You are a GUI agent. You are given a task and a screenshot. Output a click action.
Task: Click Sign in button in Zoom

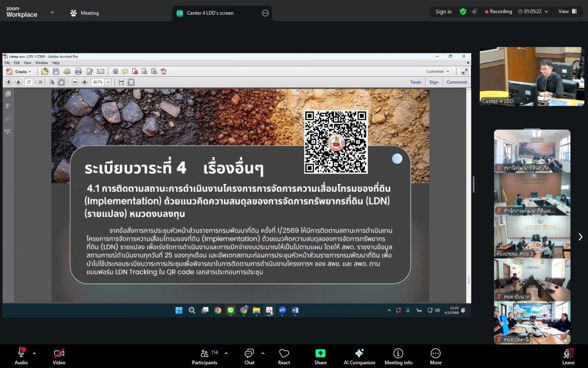point(443,11)
